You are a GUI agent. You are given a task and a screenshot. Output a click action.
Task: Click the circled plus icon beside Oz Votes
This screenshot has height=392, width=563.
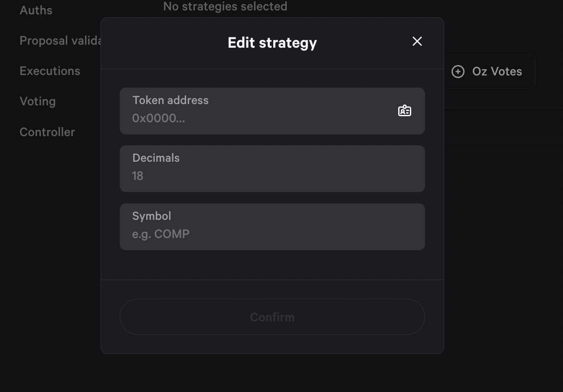(458, 71)
